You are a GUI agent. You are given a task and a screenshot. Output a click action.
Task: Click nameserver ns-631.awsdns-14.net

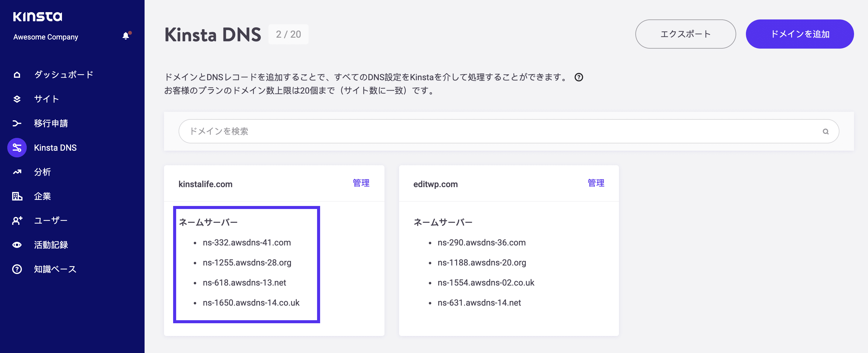point(479,303)
